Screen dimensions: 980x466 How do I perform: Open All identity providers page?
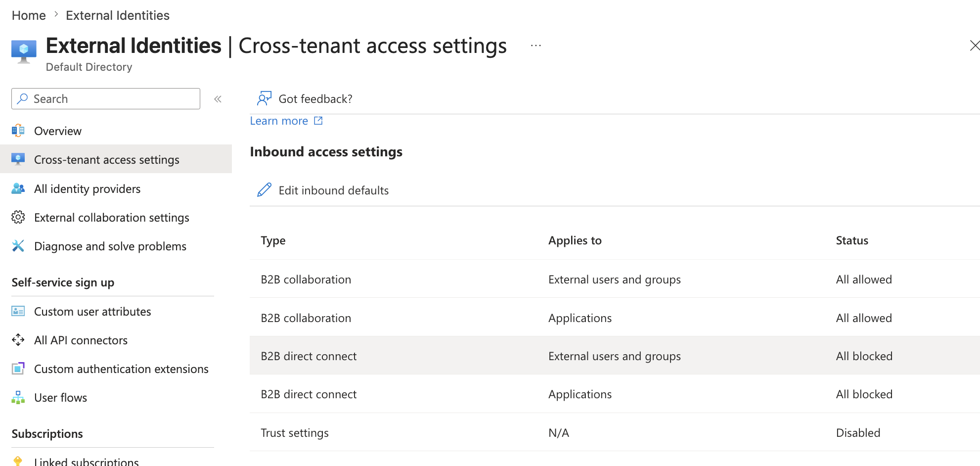[x=88, y=189]
